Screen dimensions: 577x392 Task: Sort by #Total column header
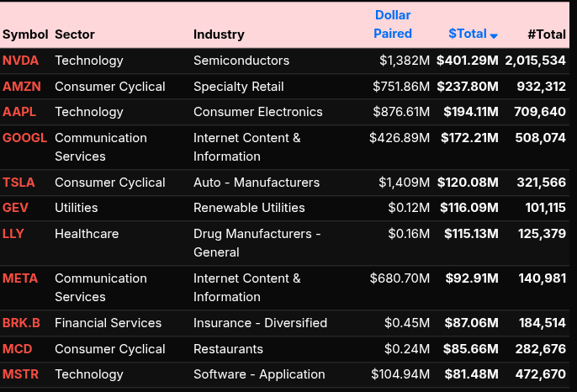pyautogui.click(x=546, y=34)
